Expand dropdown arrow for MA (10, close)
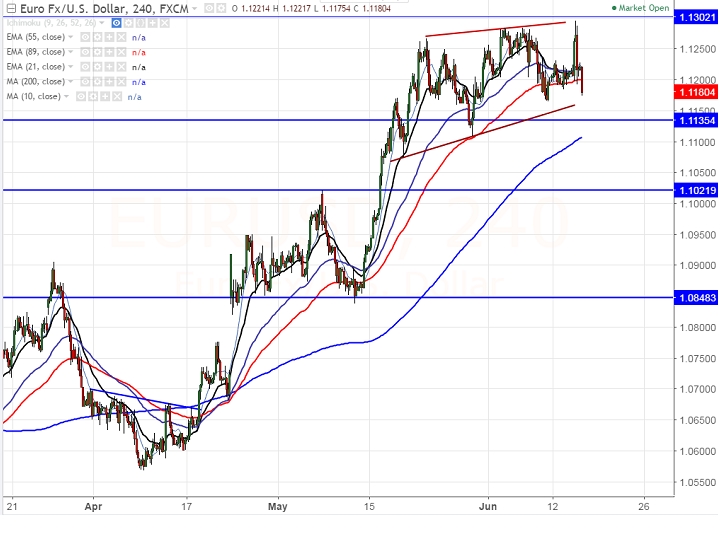The width and height of the screenshot is (725, 543). tap(66, 96)
